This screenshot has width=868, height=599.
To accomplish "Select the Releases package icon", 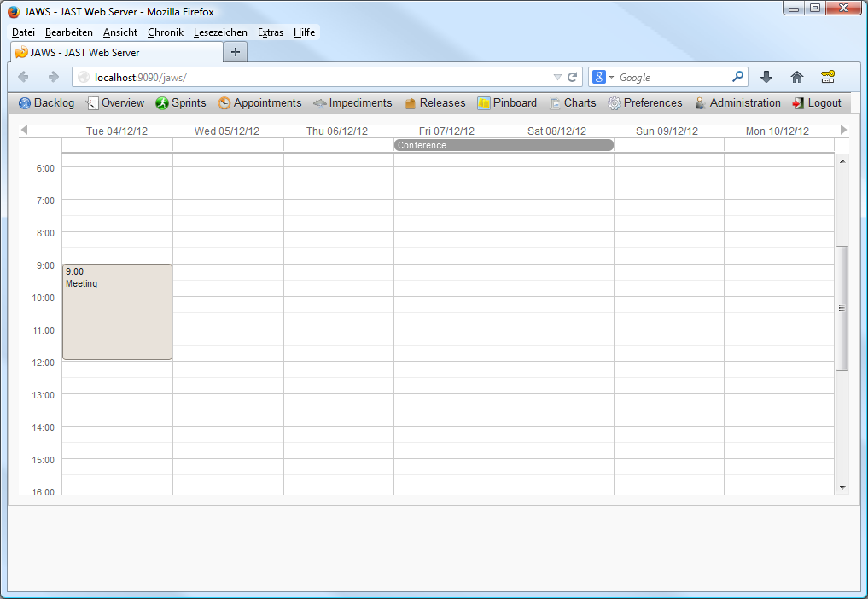I will tap(409, 102).
